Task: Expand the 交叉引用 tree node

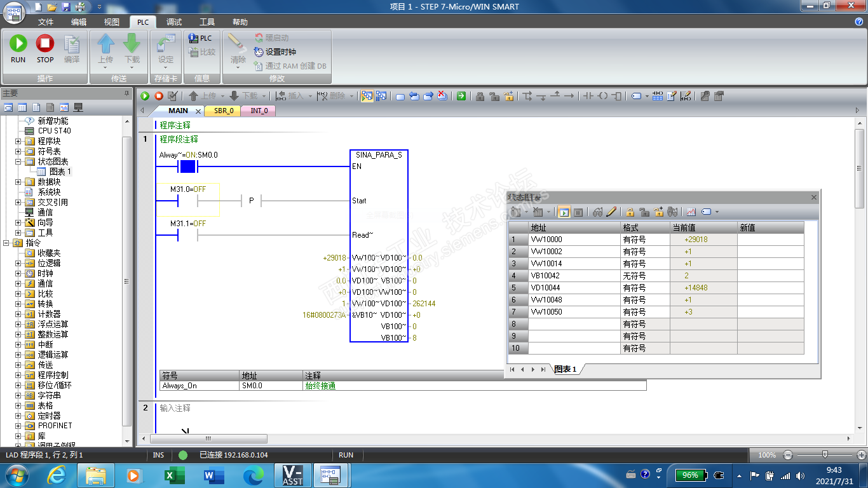Action: (x=18, y=202)
